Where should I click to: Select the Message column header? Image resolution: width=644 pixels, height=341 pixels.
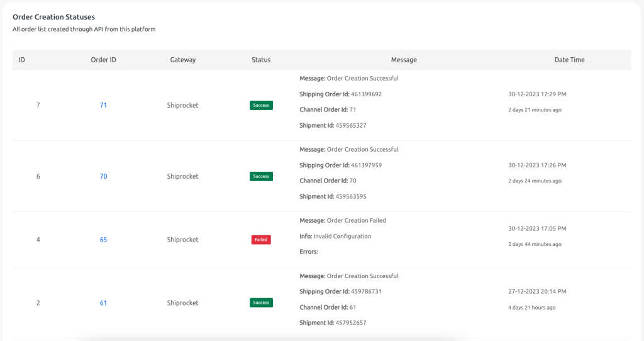[x=404, y=60]
